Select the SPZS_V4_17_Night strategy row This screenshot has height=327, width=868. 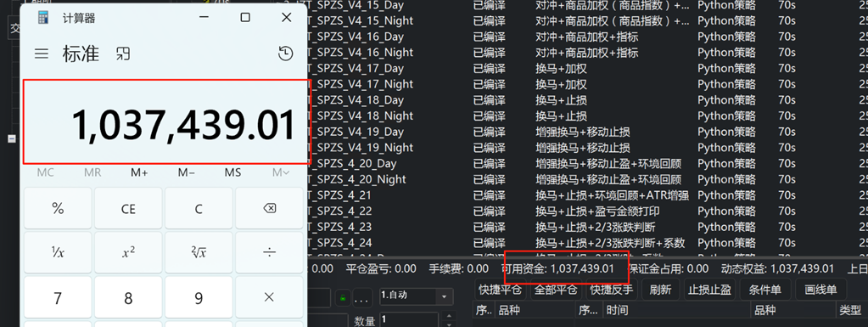coord(587,84)
